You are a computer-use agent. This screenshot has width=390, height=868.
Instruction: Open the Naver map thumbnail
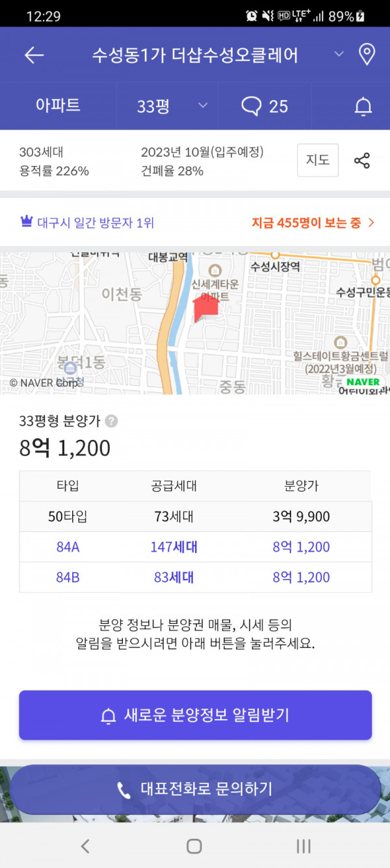click(x=195, y=323)
